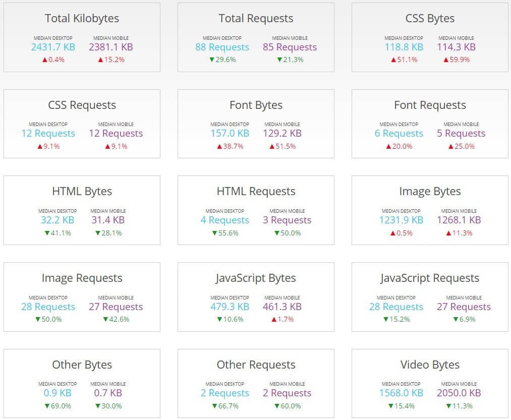Click the red triangle beside 38.7%
Viewport: 511px width, 420px height.
click(219, 147)
